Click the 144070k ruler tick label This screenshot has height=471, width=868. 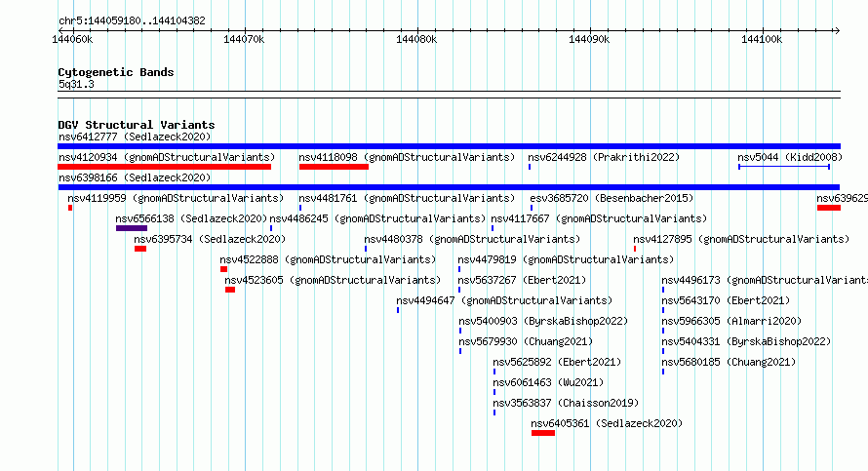pos(244,39)
